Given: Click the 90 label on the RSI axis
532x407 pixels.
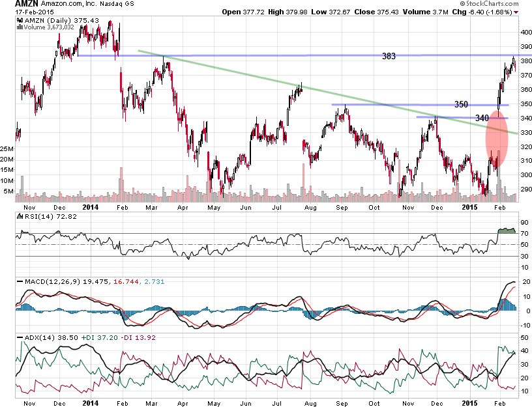Looking at the screenshot, I should click(524, 222).
